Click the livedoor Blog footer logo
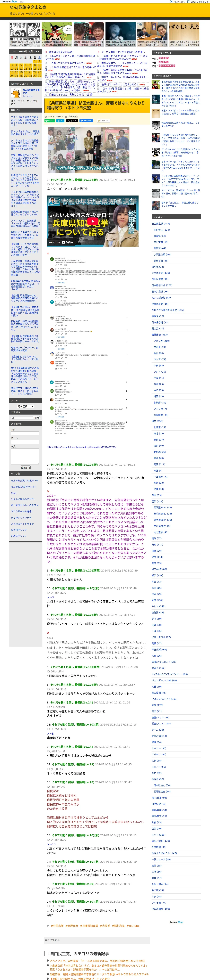Image resolution: width=210 pixels, height=980 pixels. [176, 922]
